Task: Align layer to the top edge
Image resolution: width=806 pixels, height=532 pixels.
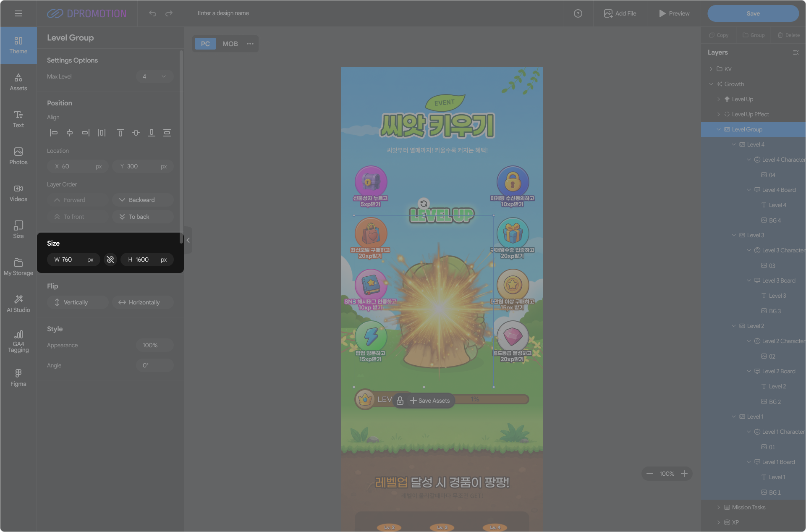Action: click(x=120, y=133)
